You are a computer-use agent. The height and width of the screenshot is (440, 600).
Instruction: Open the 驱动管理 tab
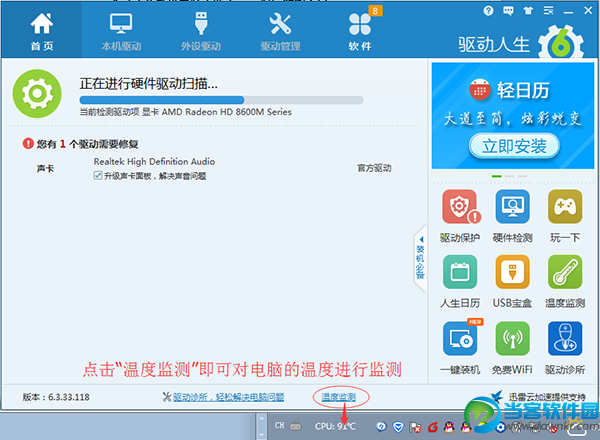280,31
